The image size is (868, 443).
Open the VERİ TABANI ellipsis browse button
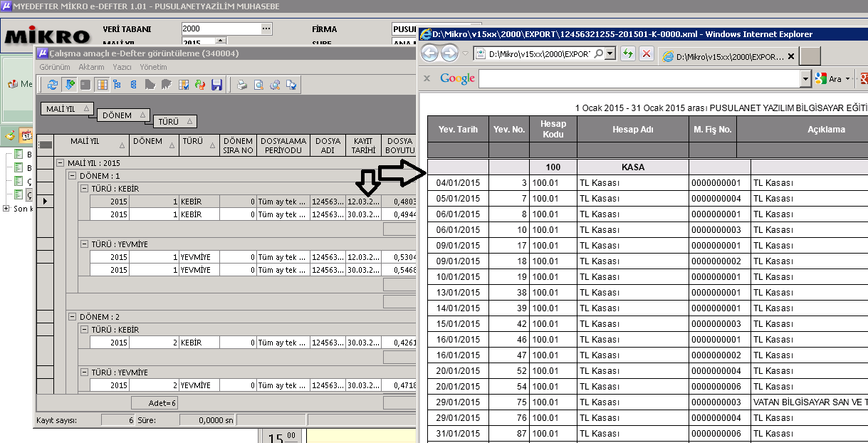(267, 28)
